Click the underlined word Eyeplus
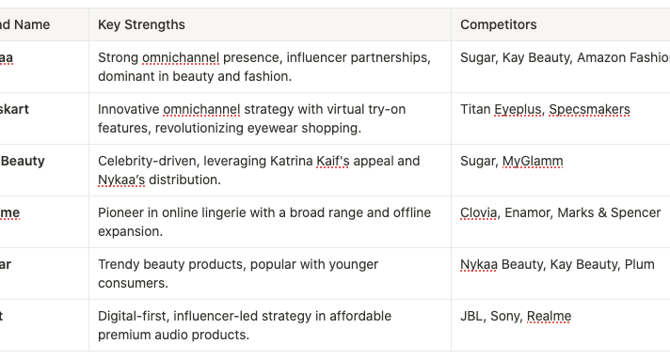The width and height of the screenshot is (670, 360). tap(517, 109)
